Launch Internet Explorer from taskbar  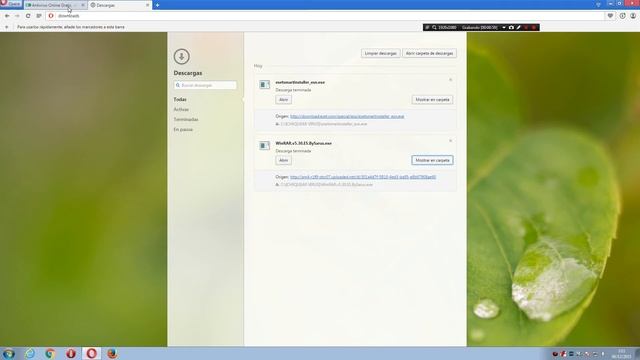pos(30,353)
